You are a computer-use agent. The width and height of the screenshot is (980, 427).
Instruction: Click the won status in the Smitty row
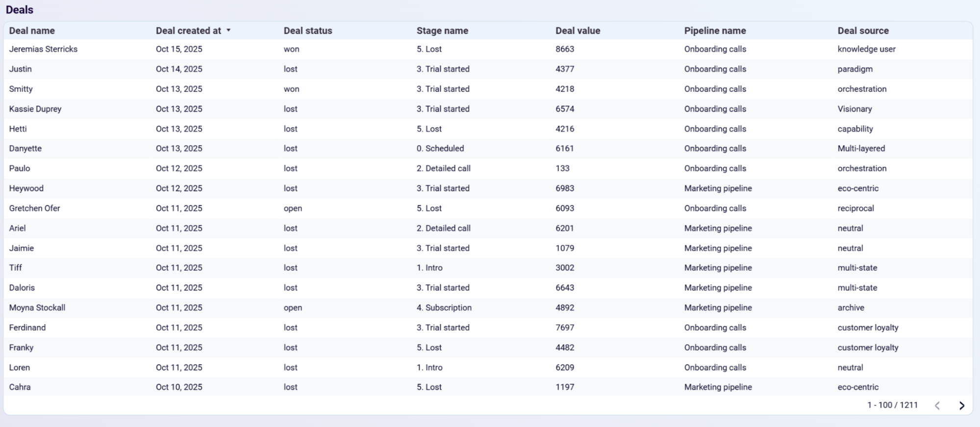[291, 89]
